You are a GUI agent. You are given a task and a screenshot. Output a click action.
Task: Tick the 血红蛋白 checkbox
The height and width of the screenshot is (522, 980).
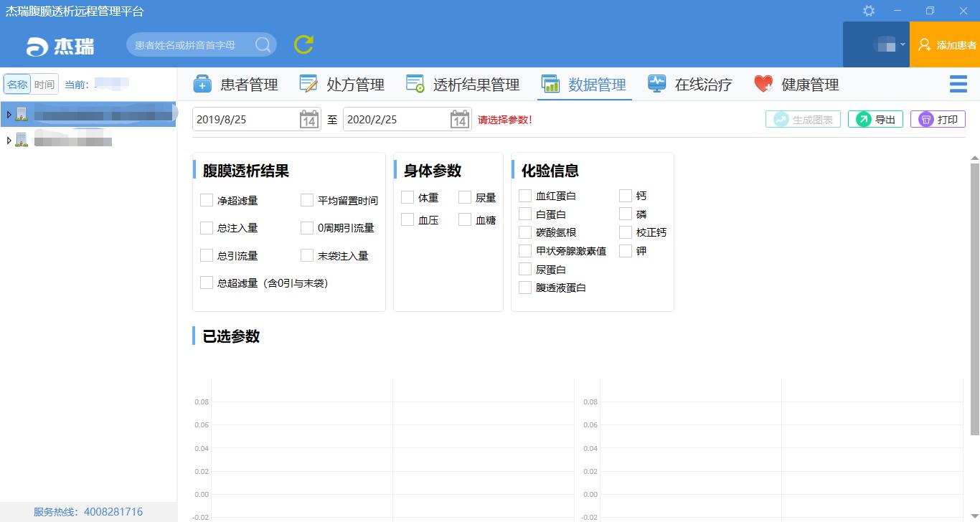[525, 196]
